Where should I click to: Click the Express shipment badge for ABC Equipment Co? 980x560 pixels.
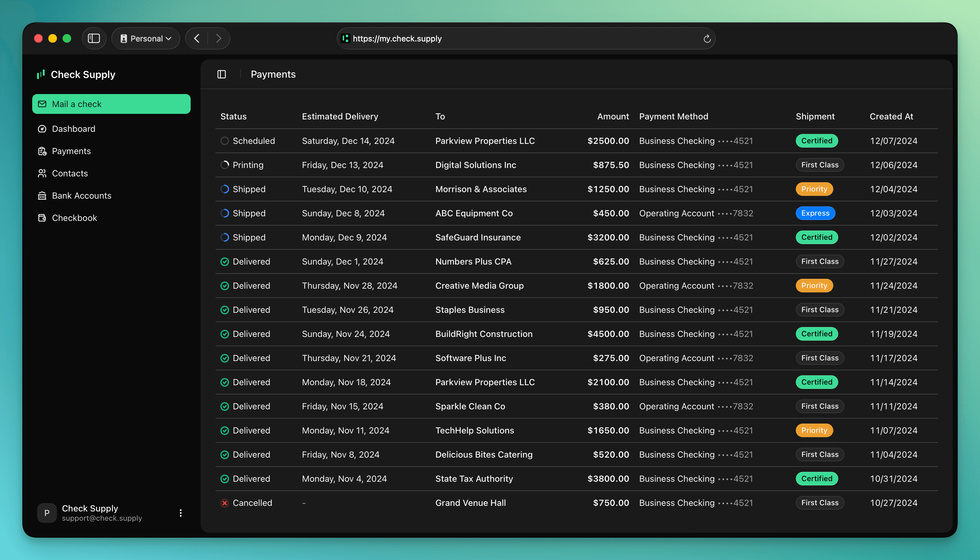pyautogui.click(x=815, y=213)
